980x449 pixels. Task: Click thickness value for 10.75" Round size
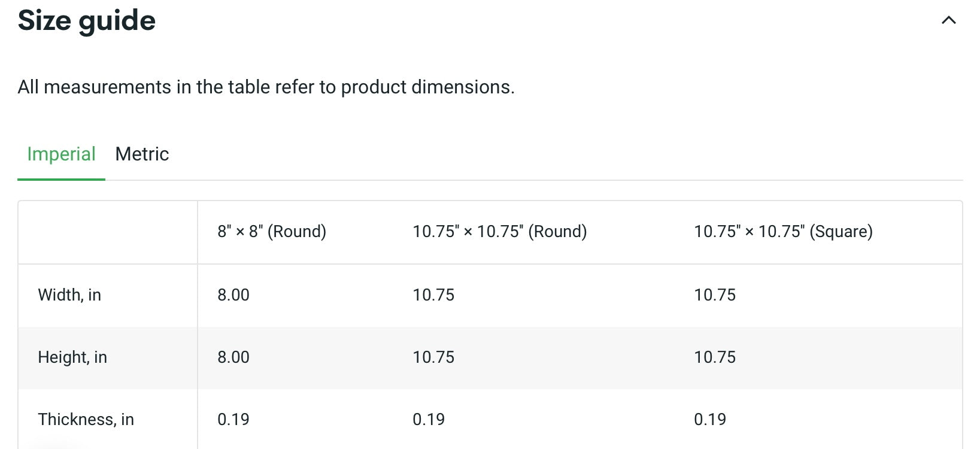pyautogui.click(x=429, y=420)
